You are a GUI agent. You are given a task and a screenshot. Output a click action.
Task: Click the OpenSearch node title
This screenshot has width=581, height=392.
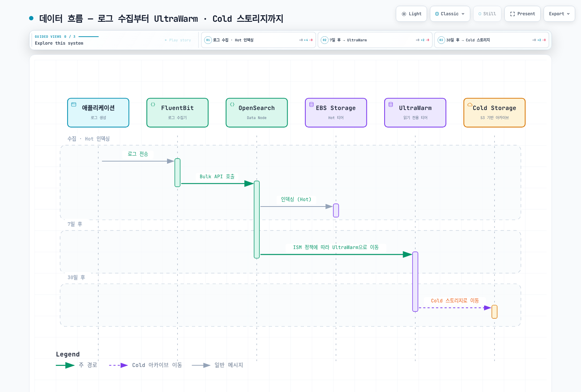point(257,108)
